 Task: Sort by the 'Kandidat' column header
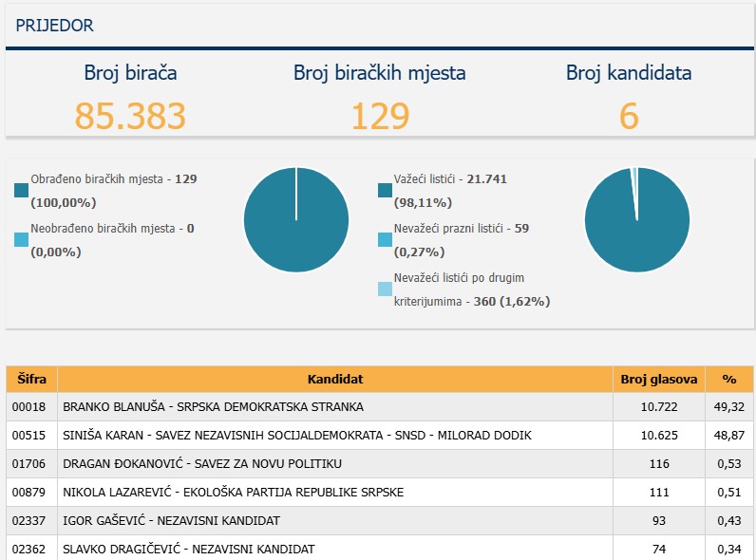pyautogui.click(x=334, y=379)
